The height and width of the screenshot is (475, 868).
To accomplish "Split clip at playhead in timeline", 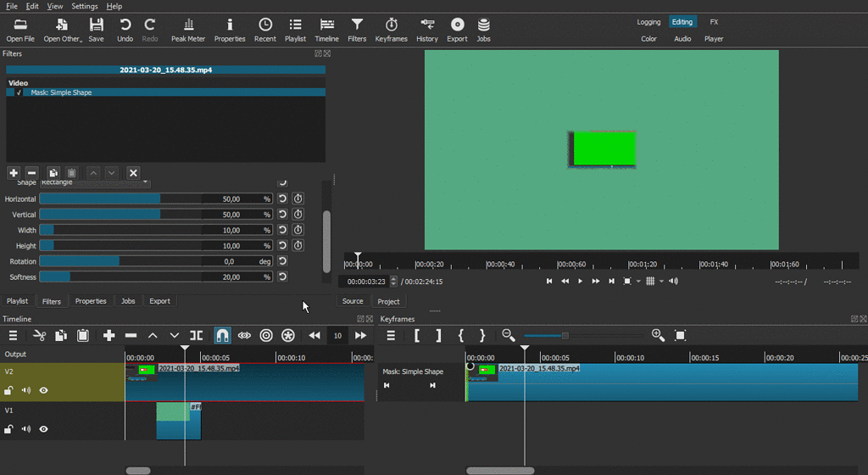I will tap(196, 336).
